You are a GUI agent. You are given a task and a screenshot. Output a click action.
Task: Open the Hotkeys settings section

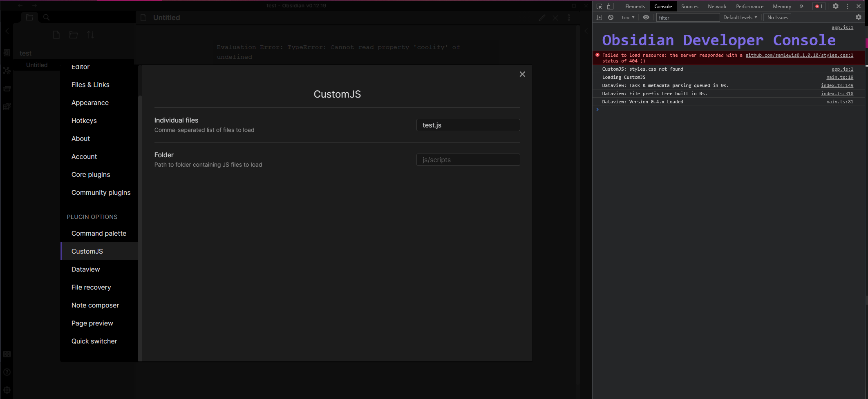click(84, 120)
